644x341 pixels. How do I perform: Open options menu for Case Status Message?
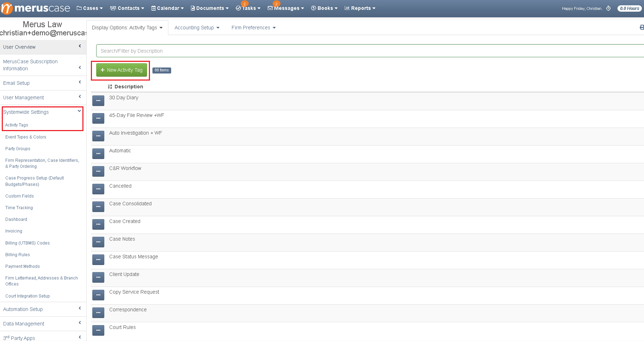coord(98,260)
